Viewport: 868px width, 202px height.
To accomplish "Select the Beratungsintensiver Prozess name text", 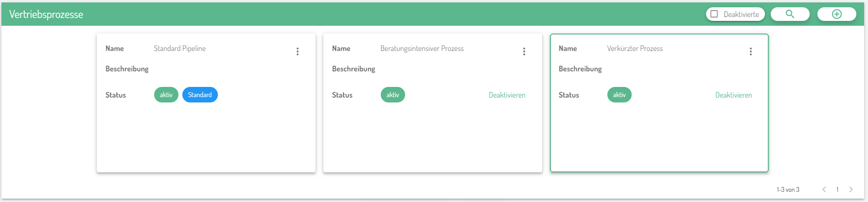I will pos(422,49).
